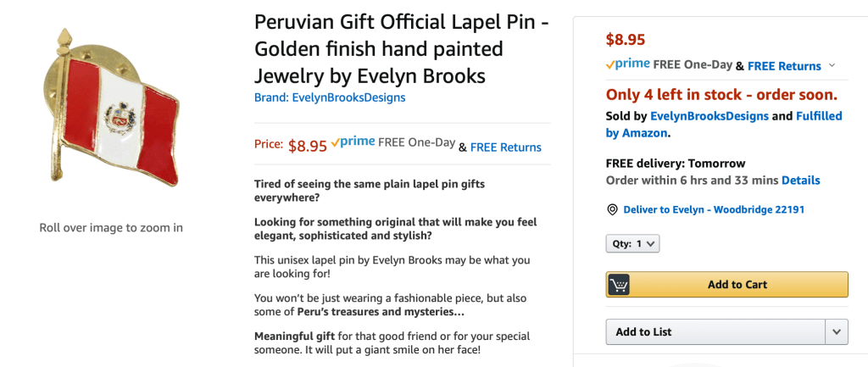Click the Prime logo in the buy box
Screen dimensions: 868x367
[628, 64]
